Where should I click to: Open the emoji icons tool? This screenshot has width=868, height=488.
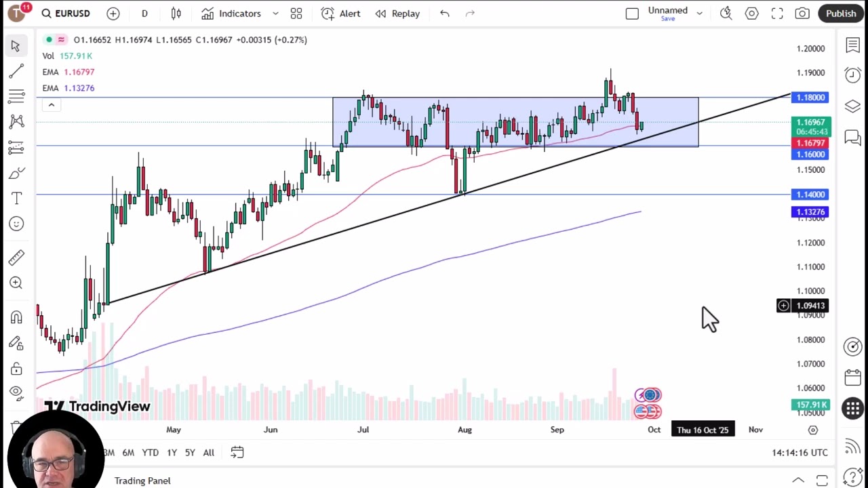16,224
